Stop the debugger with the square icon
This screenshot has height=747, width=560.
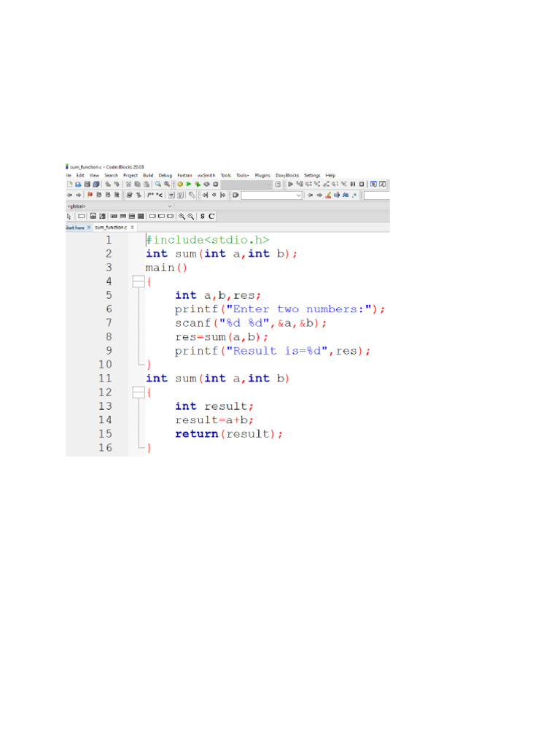tap(362, 184)
